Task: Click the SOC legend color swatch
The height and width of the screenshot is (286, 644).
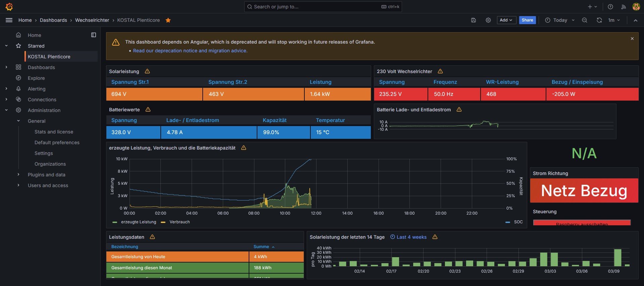Action: tap(507, 222)
